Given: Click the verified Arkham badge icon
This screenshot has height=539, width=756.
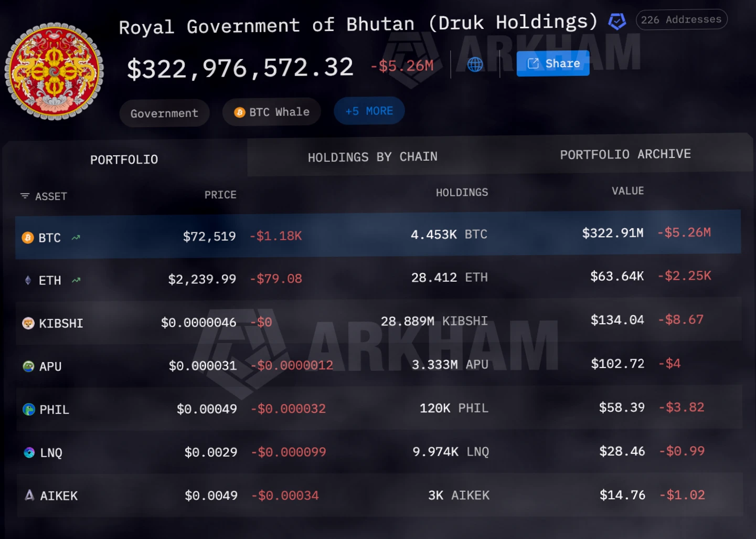Looking at the screenshot, I should click(617, 22).
